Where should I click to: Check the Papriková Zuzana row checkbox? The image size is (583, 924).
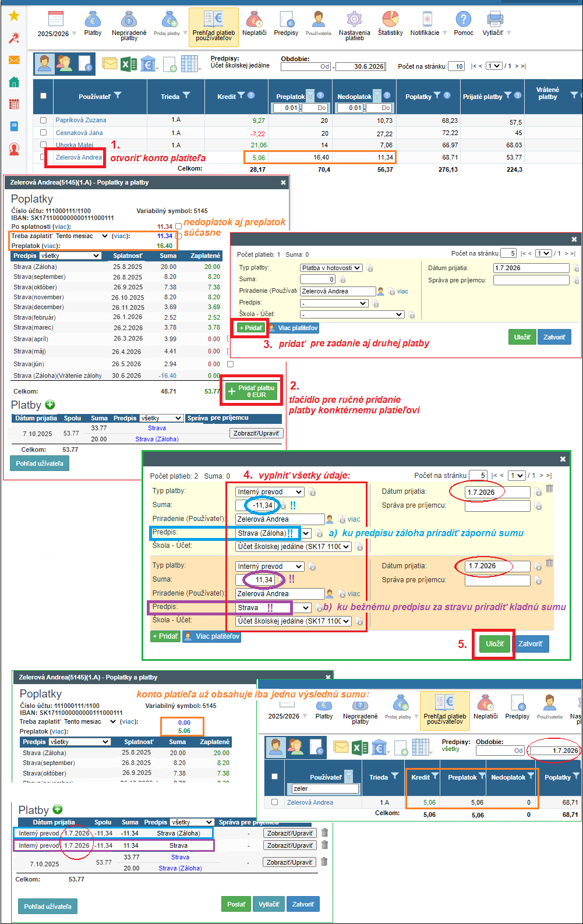click(43, 120)
